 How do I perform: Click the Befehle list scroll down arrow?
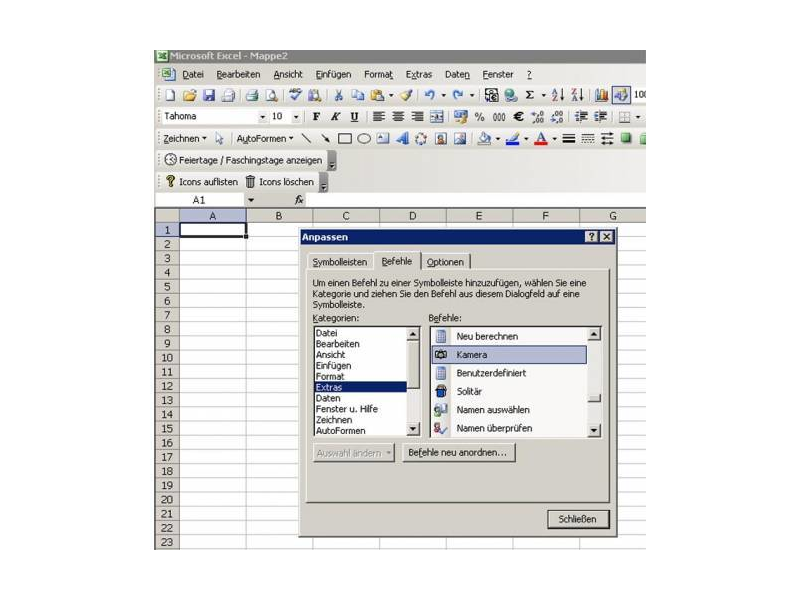tap(594, 430)
